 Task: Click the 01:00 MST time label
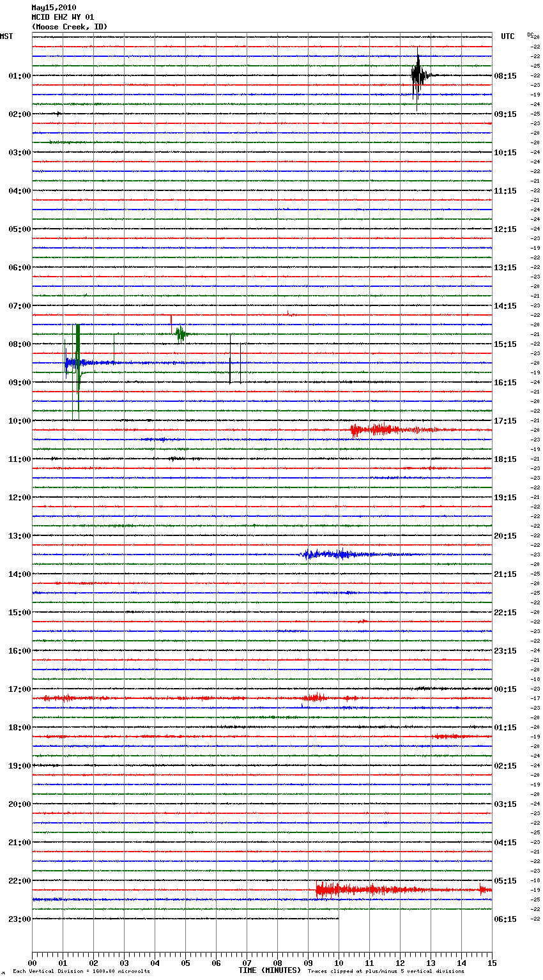(x=19, y=76)
